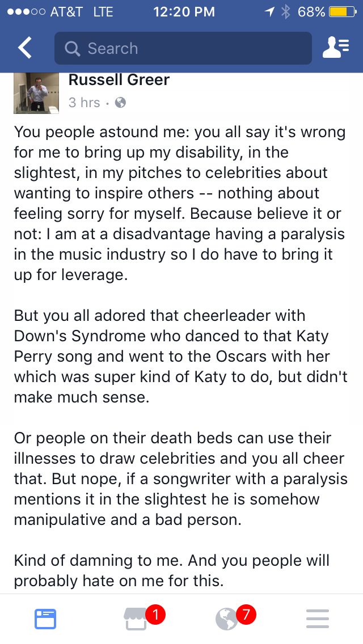This screenshot has width=363, height=644.
Task: Tap the battery indicator in status bar
Action: point(343,12)
